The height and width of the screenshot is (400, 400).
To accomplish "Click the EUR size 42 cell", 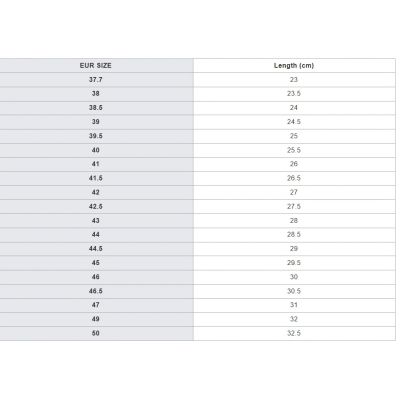I will pos(96,192).
